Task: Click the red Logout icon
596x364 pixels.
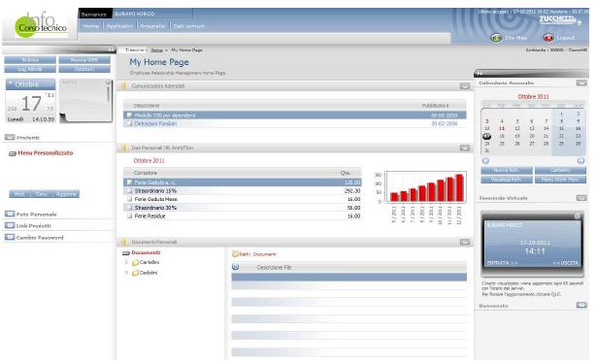Action: pyautogui.click(x=548, y=38)
